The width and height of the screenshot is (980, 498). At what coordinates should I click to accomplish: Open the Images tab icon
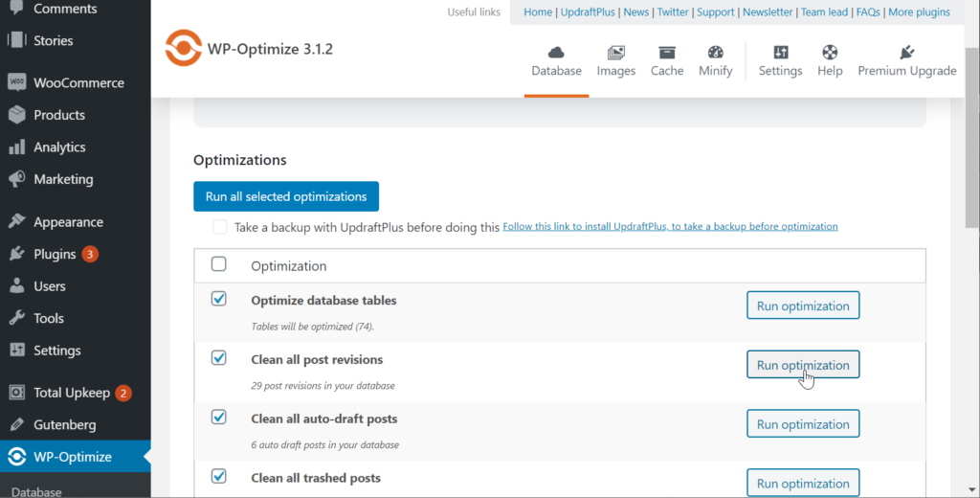pos(615,53)
